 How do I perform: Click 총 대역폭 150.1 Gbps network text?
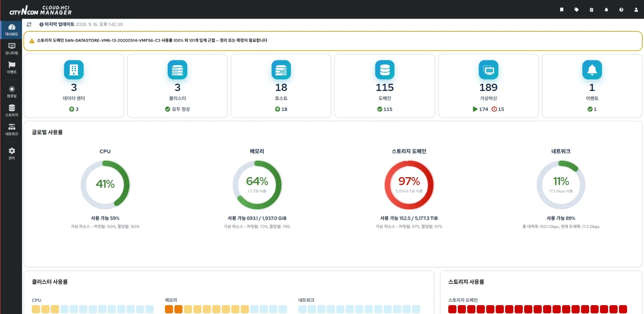click(561, 227)
